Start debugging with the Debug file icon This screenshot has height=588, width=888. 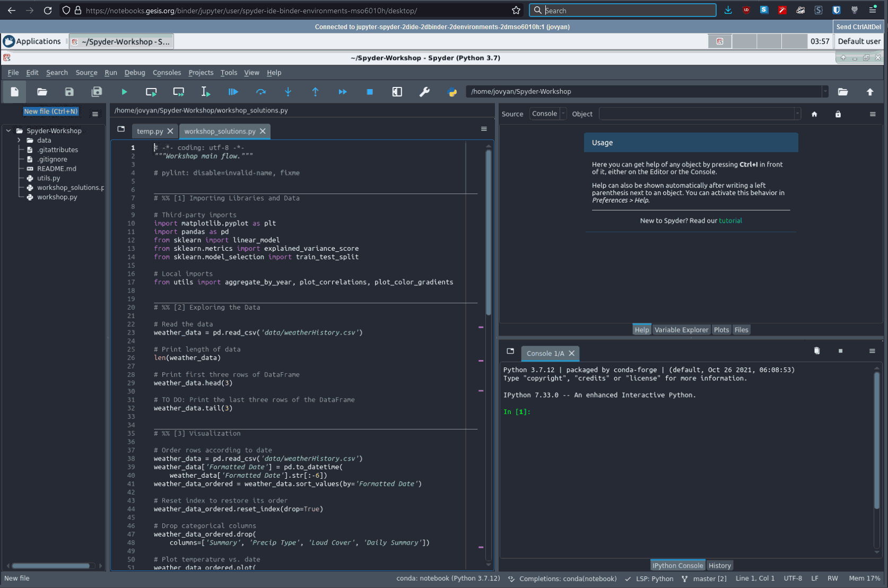pos(233,92)
